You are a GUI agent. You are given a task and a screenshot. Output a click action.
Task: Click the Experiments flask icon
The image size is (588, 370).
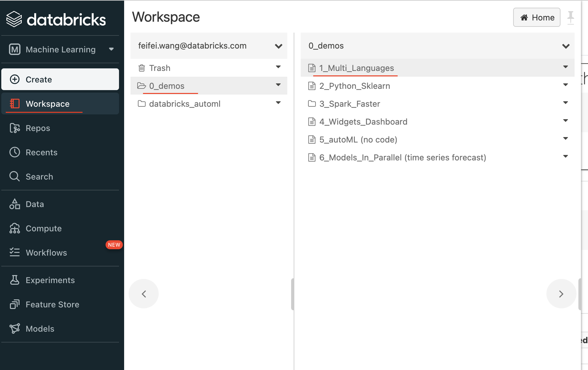pyautogui.click(x=15, y=280)
